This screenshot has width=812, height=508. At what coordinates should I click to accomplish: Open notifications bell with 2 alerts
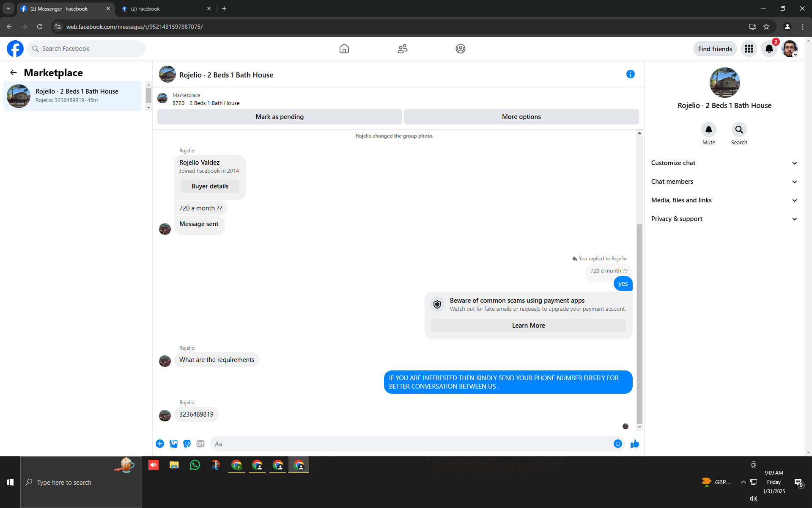coord(769,49)
